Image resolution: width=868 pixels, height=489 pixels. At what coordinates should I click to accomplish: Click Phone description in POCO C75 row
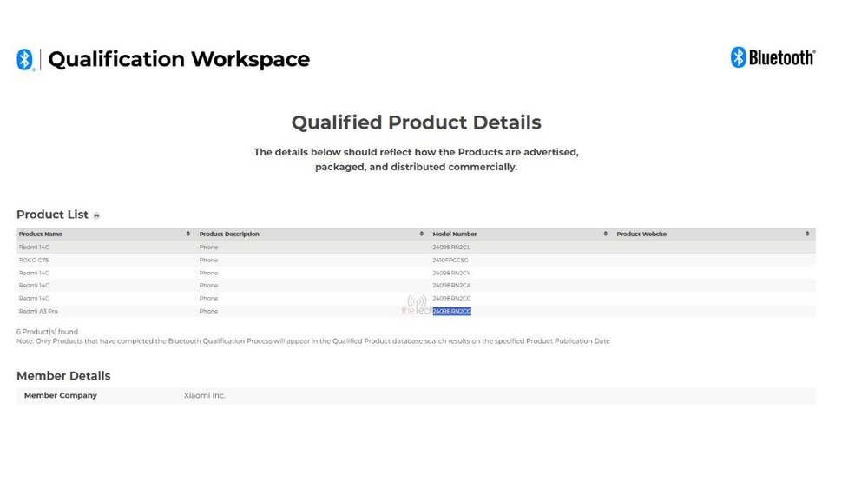pos(208,260)
